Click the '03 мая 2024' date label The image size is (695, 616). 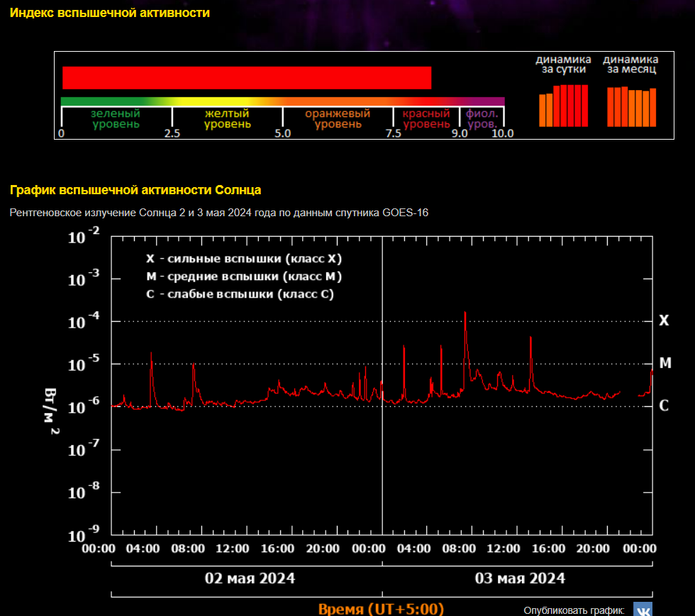tap(520, 578)
